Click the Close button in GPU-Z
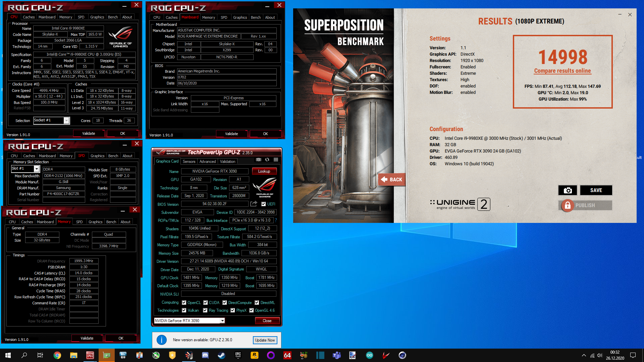 267,321
